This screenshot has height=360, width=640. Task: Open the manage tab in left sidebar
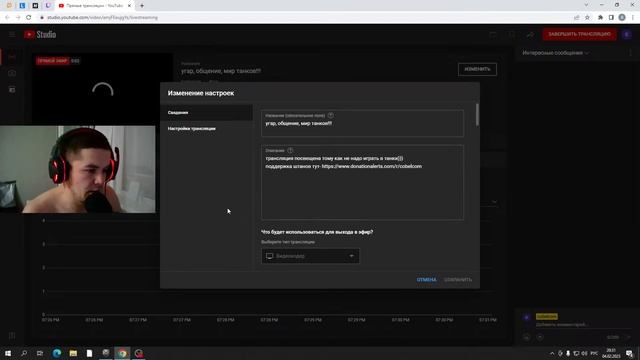(x=12, y=90)
